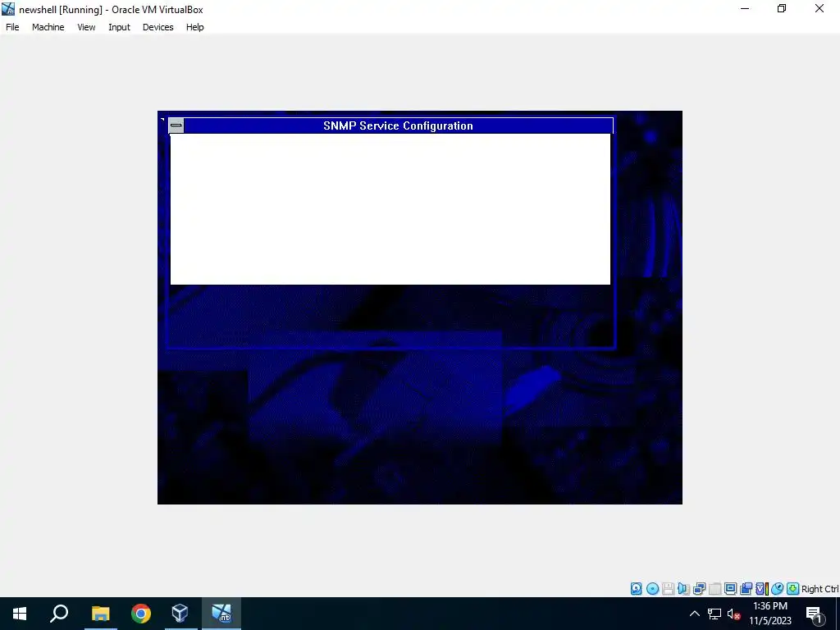Minimize the VirtualBox window
The width and height of the screenshot is (840, 630).
[x=745, y=8]
